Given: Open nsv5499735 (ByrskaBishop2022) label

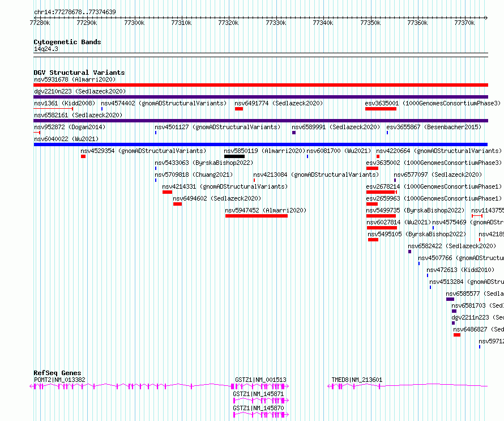Looking at the screenshot, I should 415,210.
